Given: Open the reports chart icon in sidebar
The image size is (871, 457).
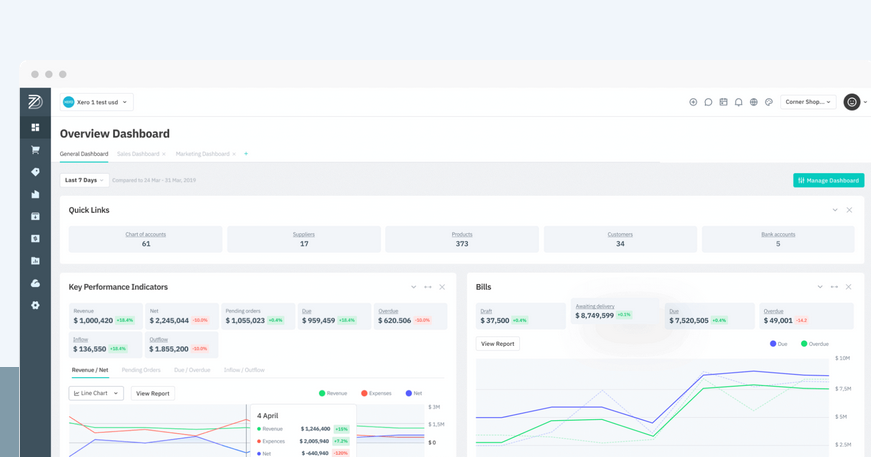Looking at the screenshot, I should (35, 261).
